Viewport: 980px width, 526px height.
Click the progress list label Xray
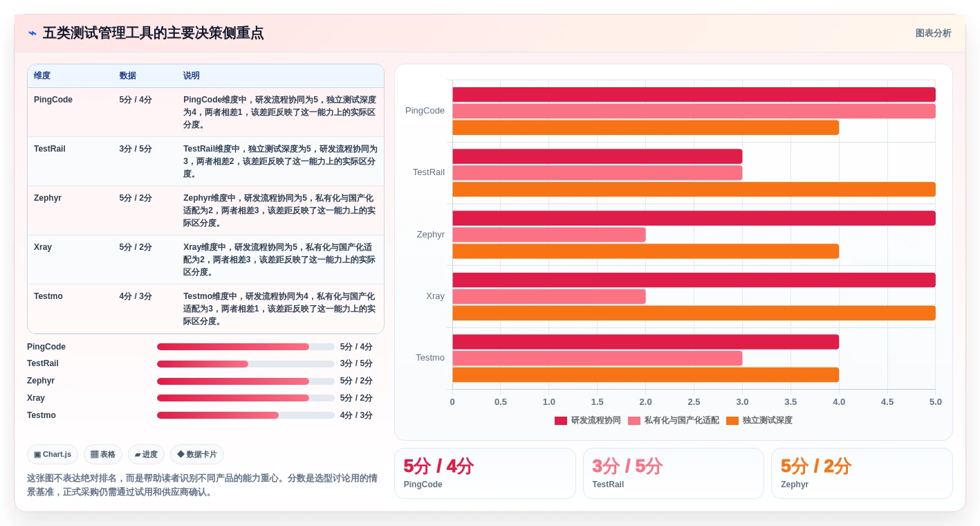tap(36, 398)
